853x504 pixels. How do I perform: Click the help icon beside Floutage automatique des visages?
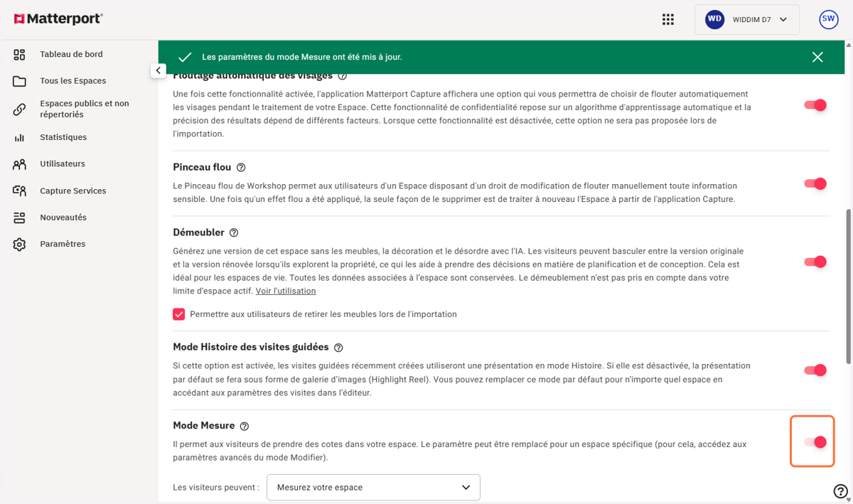pyautogui.click(x=343, y=75)
